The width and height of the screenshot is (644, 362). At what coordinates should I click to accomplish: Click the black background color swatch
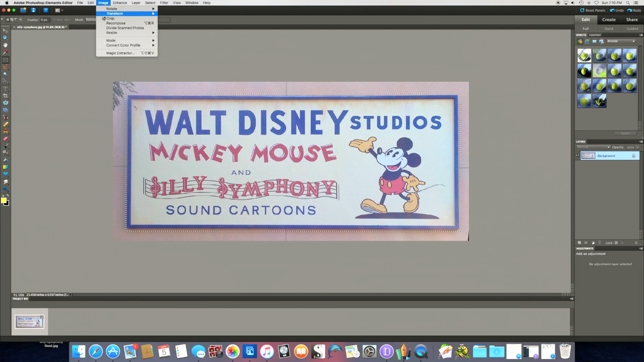pyautogui.click(x=7, y=204)
